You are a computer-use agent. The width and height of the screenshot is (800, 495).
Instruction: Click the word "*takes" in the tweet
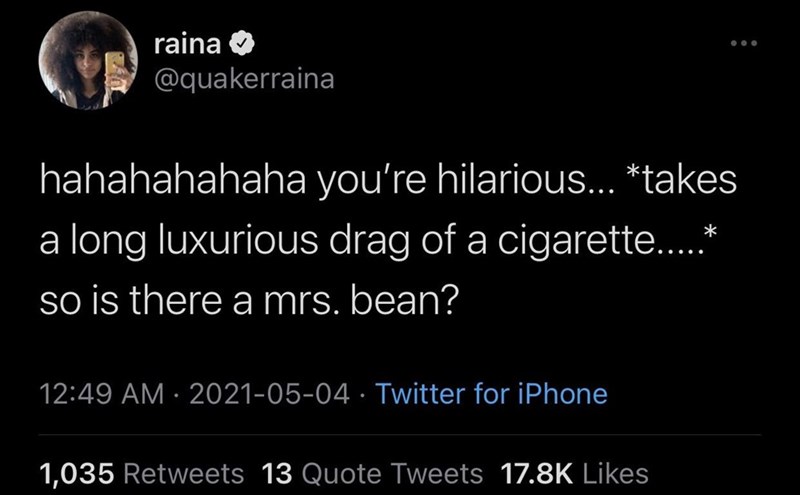678,182
